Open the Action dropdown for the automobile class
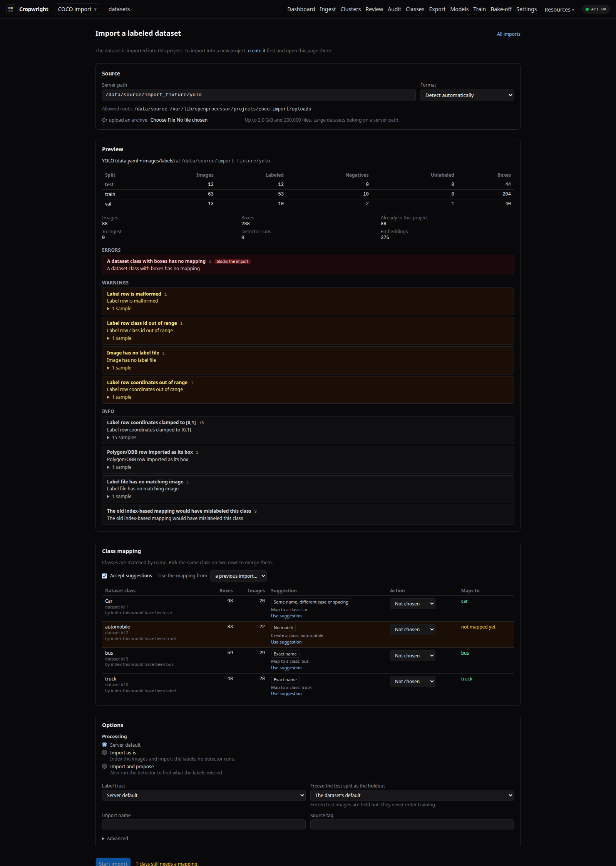616x866 pixels. point(412,630)
